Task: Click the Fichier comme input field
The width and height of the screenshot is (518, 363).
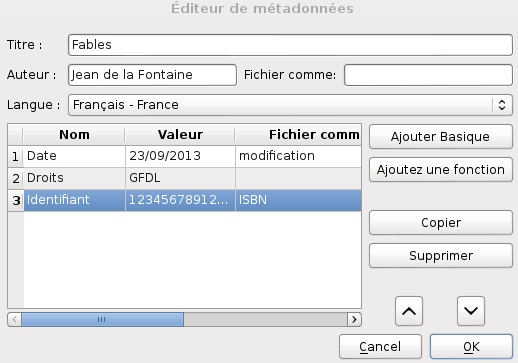Action: pyautogui.click(x=428, y=75)
